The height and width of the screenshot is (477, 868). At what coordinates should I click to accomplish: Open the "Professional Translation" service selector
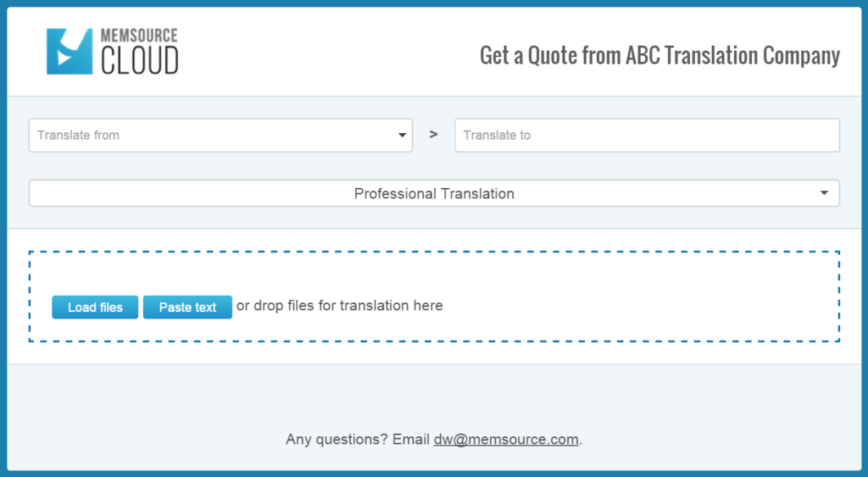tap(433, 193)
